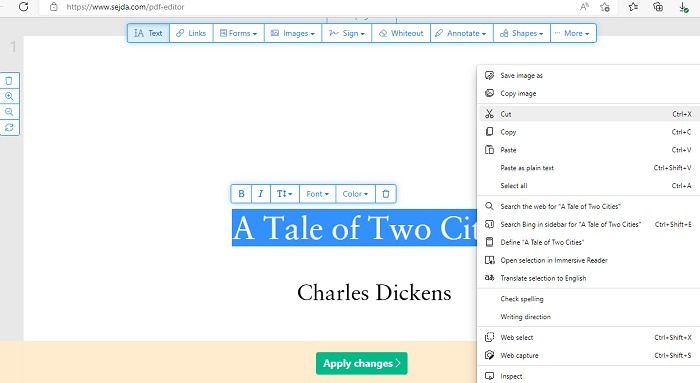Click the Translate icon in the context menu
This screenshot has width=700, height=383.
489,278
